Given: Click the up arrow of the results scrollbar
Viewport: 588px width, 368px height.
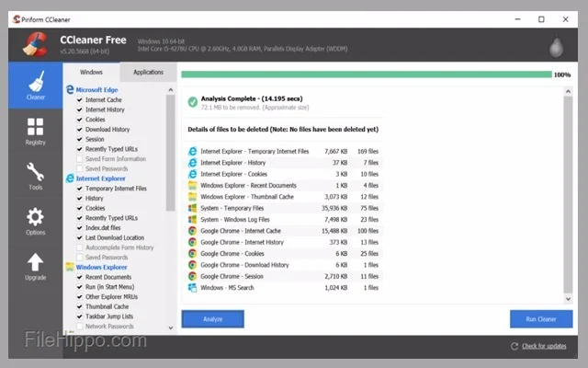Looking at the screenshot, I should click(568, 91).
